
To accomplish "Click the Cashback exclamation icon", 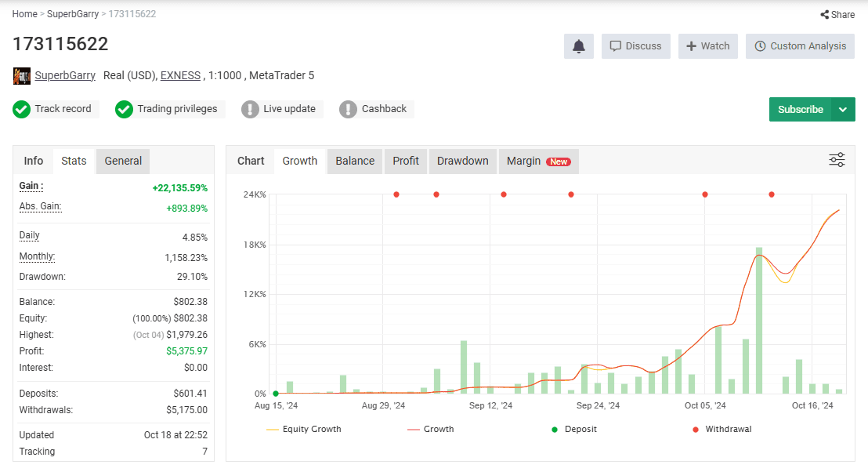I will click(348, 109).
